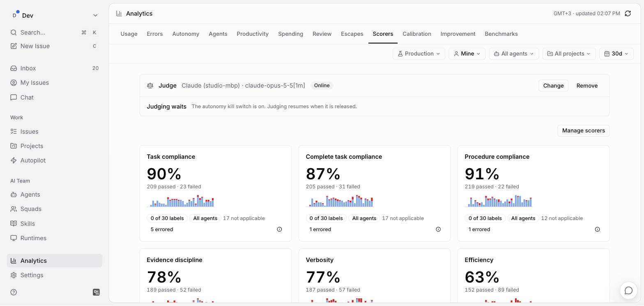The image size is (644, 306).
Task: Click the Squads people icon
Action: pos(14,209)
